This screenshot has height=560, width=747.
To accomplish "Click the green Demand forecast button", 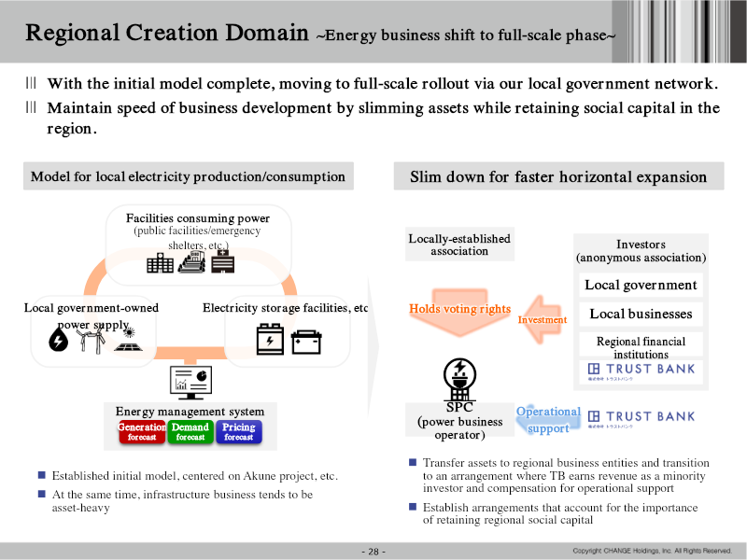I will click(x=190, y=432).
